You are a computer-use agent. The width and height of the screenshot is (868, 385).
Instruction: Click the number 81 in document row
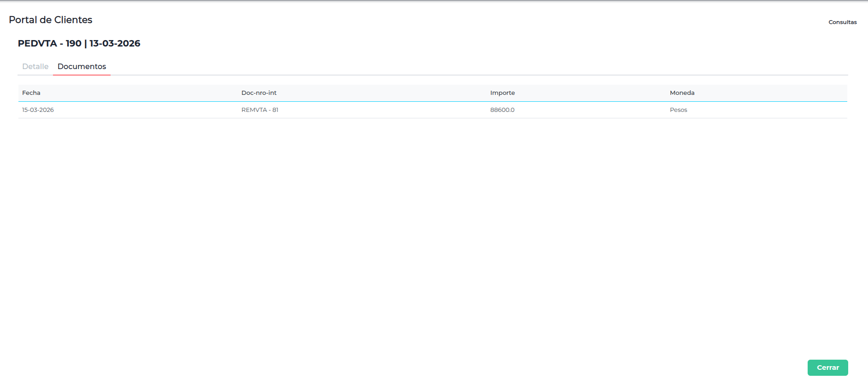(275, 110)
